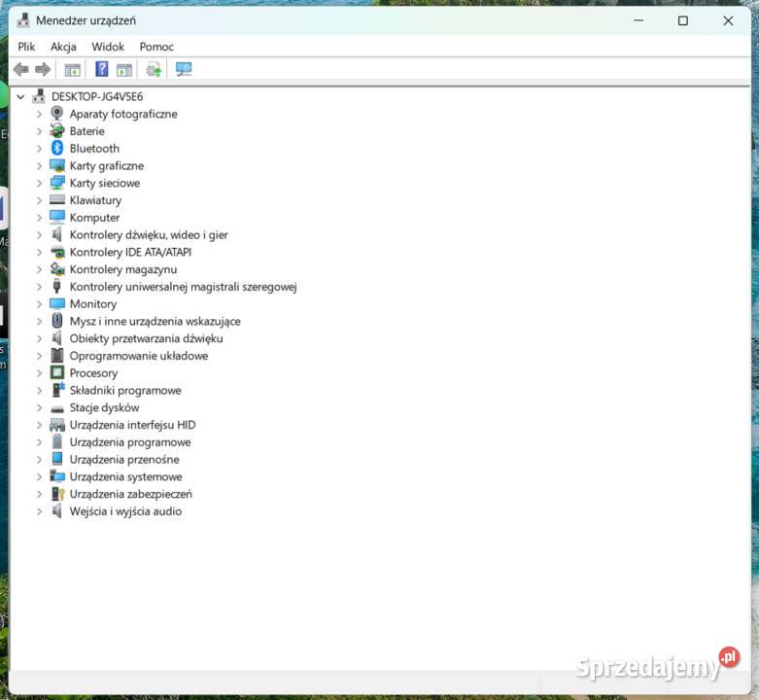This screenshot has width=759, height=700.
Task: Click the icon beside Składniki programowe
Action: tap(58, 390)
